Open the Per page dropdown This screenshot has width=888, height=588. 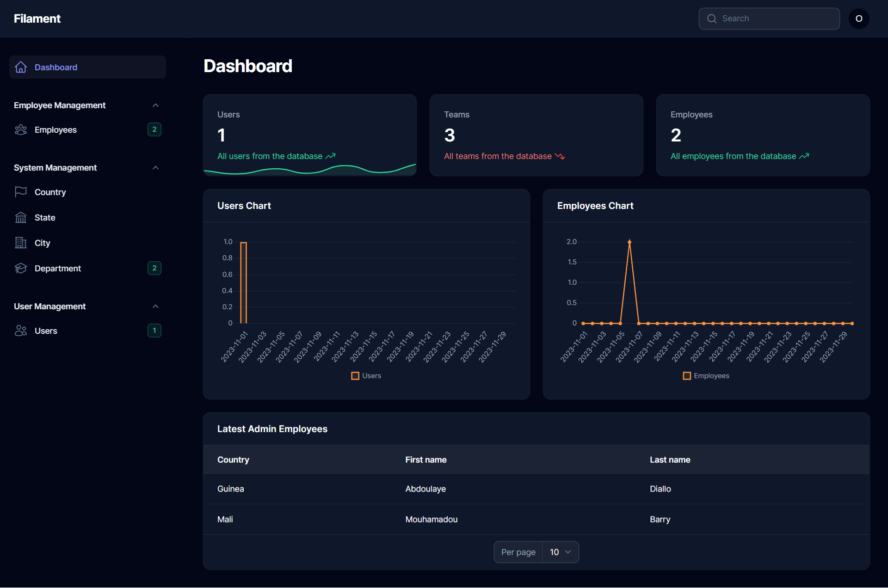click(x=560, y=552)
